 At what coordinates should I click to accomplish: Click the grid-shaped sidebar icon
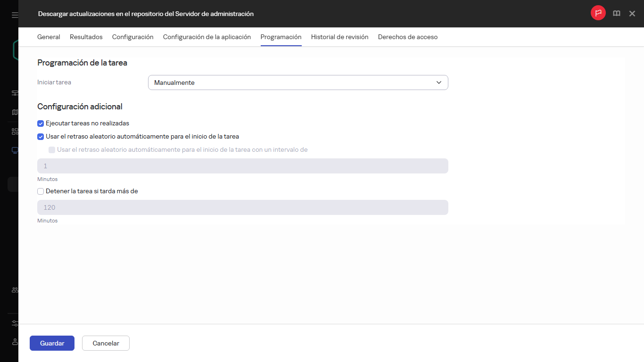[x=14, y=131]
